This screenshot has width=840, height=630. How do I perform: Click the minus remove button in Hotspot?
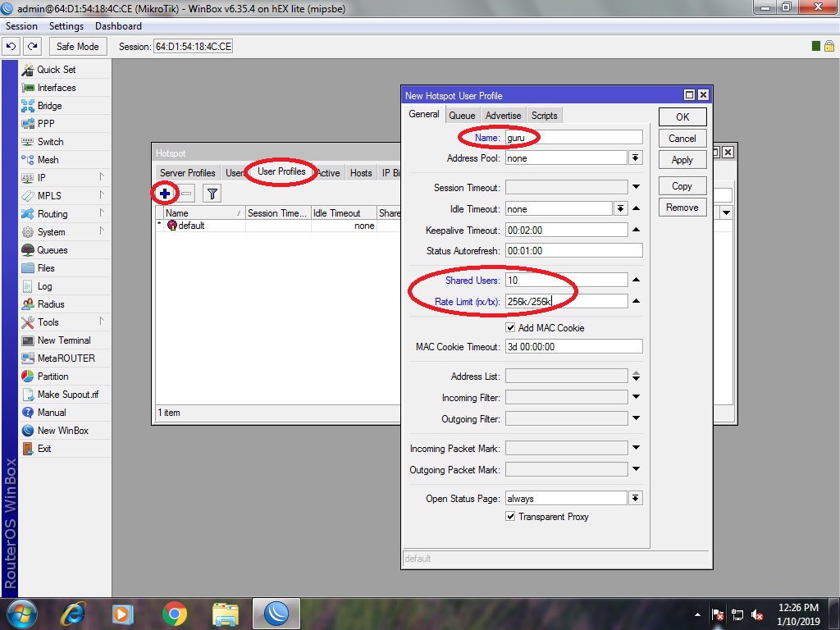tap(186, 194)
